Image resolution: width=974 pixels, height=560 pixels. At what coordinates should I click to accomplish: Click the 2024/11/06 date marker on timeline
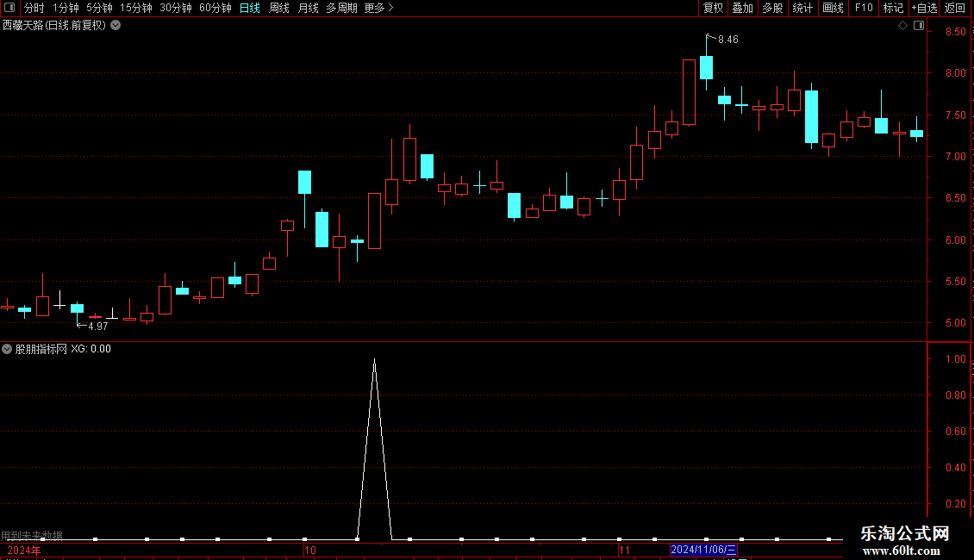[x=703, y=550]
